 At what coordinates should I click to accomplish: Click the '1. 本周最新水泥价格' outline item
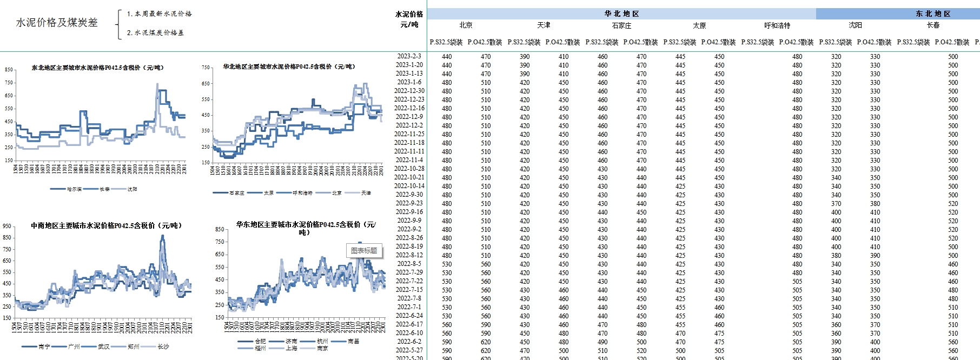tap(159, 14)
